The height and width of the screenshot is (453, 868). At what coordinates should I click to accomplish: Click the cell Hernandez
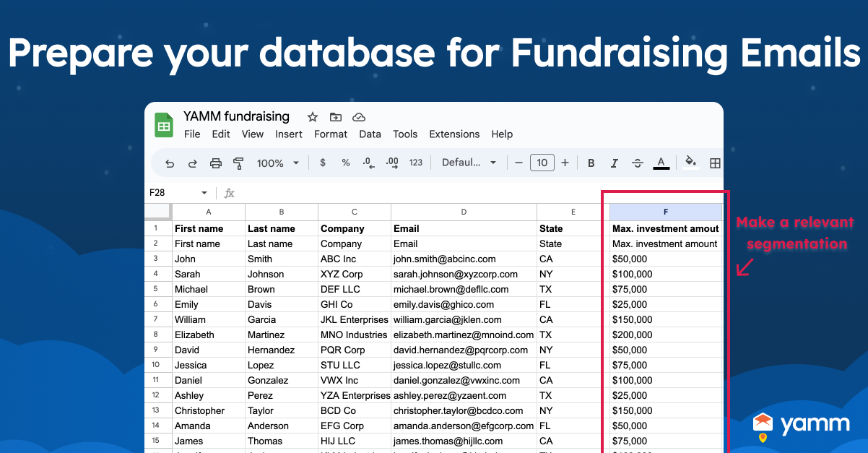[x=282, y=350]
